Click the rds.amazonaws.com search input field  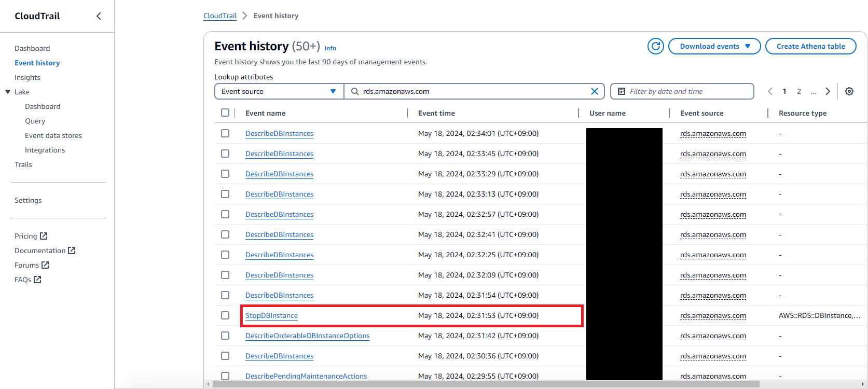[474, 91]
